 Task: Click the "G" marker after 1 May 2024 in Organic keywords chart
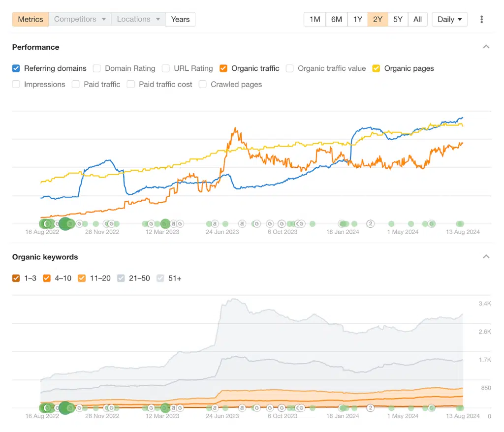click(432, 408)
